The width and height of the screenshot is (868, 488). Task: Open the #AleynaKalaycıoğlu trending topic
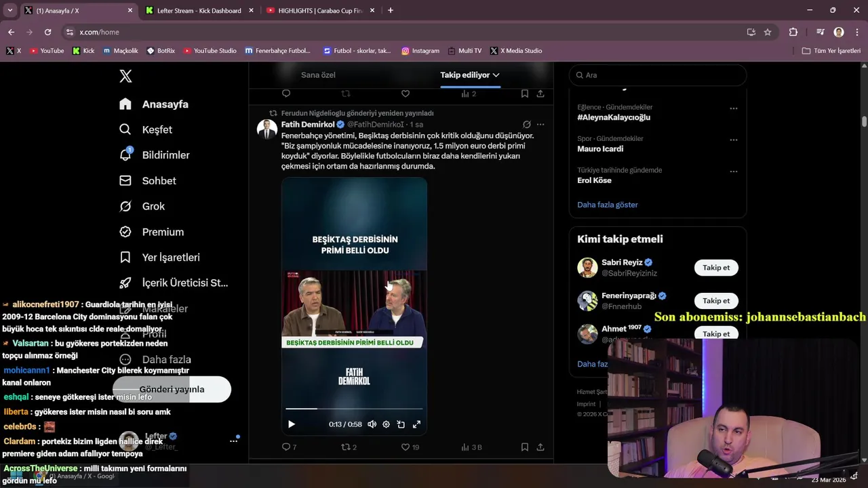[614, 117]
